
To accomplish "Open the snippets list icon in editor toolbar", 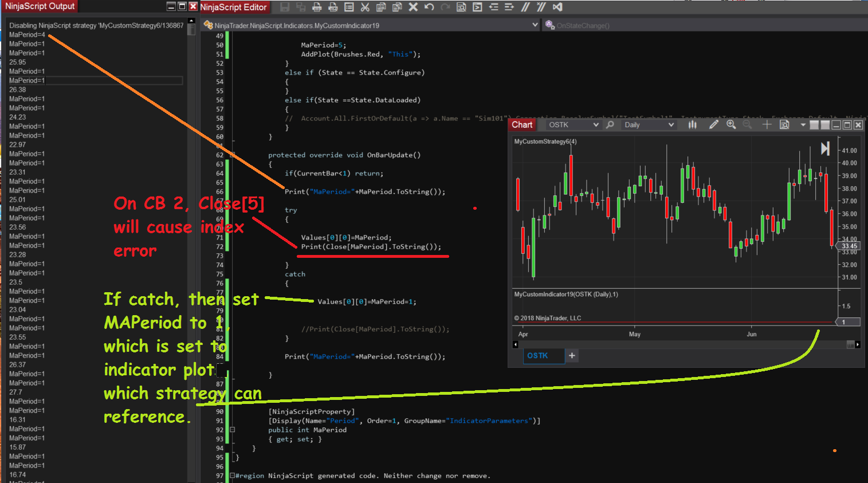I will pyautogui.click(x=349, y=7).
